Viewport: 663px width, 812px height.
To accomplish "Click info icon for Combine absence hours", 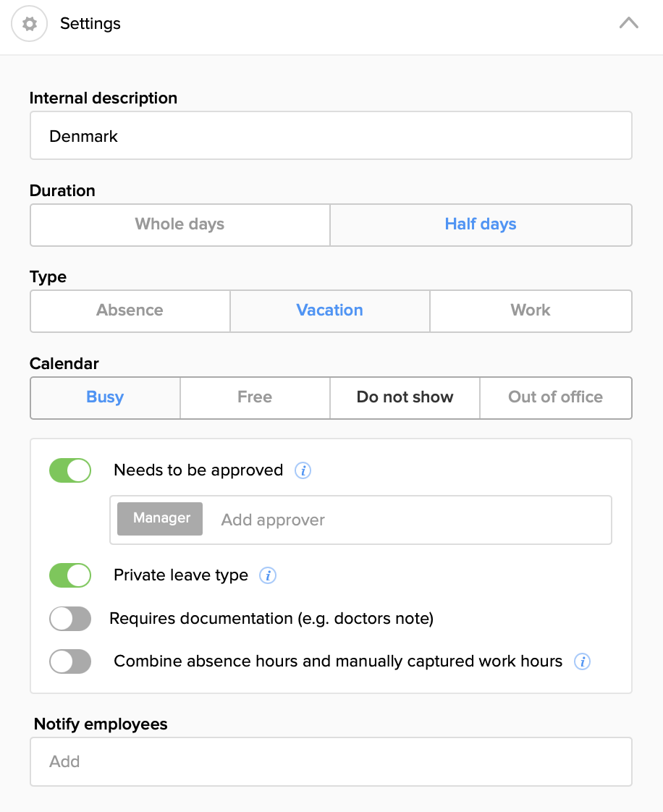I will click(582, 661).
